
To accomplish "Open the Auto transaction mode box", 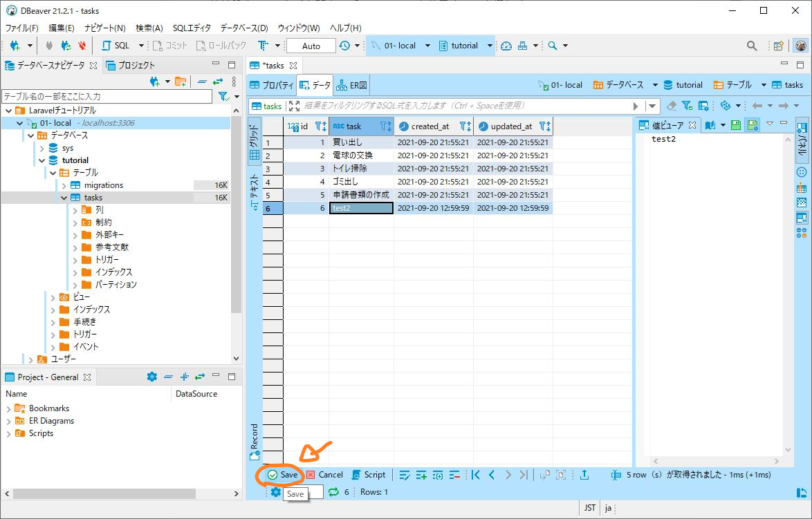I will (x=311, y=46).
